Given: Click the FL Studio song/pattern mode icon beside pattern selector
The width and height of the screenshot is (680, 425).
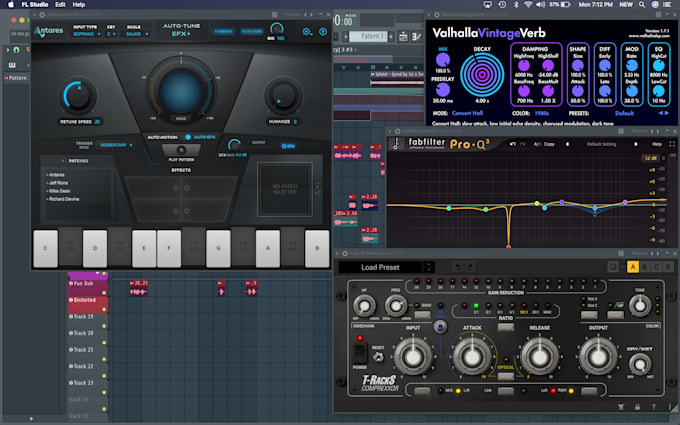Looking at the screenshot, I should (403, 36).
